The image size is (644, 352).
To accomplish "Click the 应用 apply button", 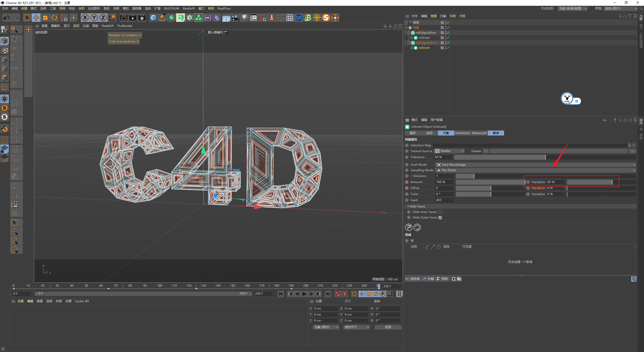I will [388, 327].
